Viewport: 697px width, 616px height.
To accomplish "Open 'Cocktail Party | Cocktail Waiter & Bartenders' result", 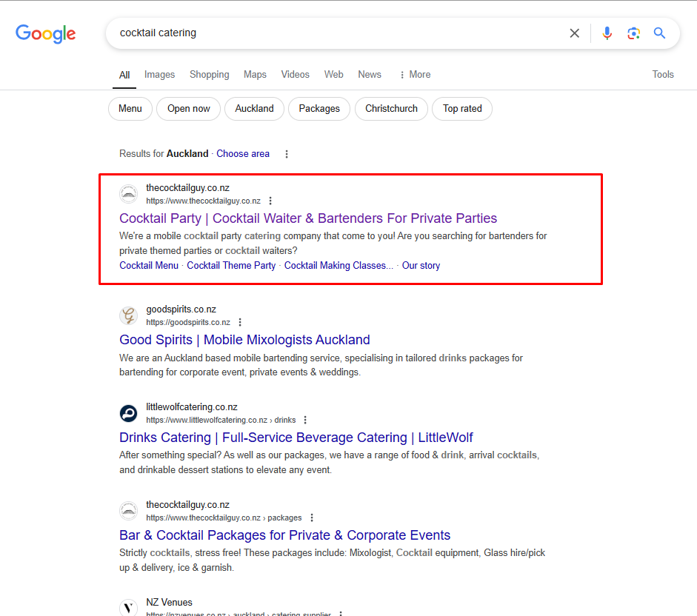I will pos(308,218).
